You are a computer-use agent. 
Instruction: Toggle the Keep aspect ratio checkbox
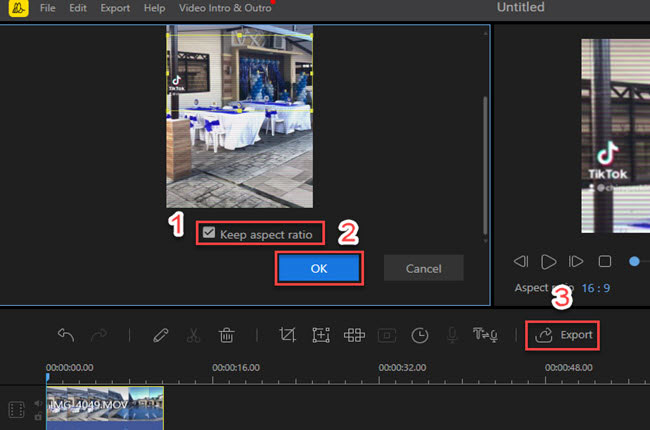[209, 233]
